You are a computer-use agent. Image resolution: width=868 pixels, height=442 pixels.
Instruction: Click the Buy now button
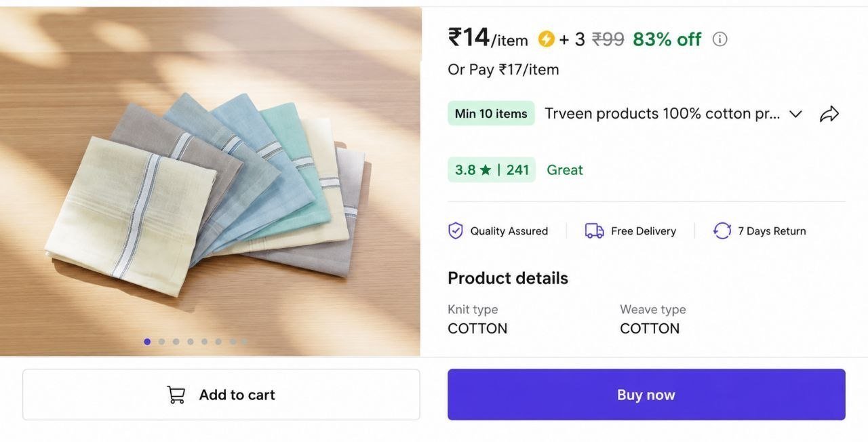pos(646,395)
